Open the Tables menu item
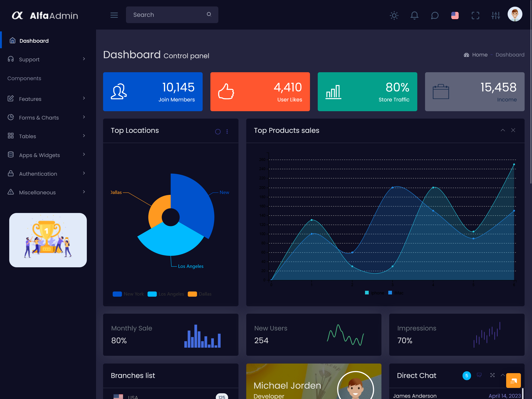Screen dimensions: 532x399 (x=48, y=136)
